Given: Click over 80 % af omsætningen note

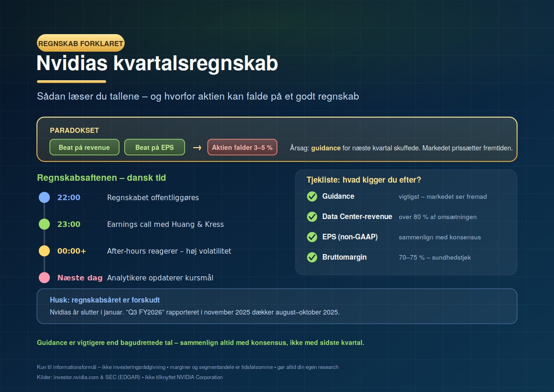Looking at the screenshot, I should (438, 217).
